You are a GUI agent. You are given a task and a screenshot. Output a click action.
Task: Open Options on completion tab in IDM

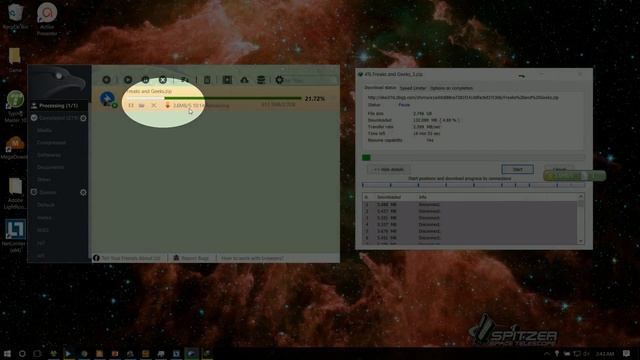(x=451, y=88)
